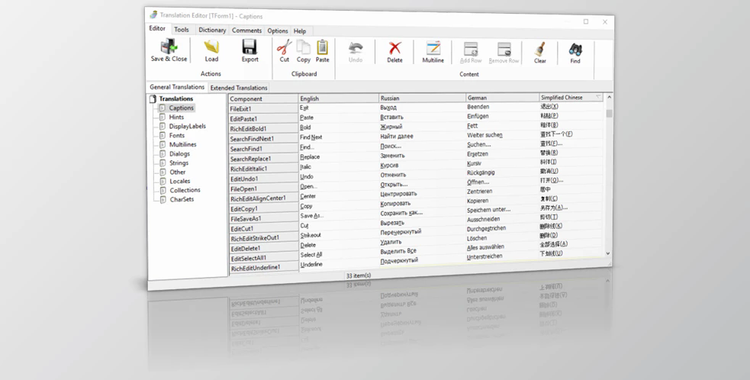Click the German cell 'Alles auswählen'

[485, 247]
